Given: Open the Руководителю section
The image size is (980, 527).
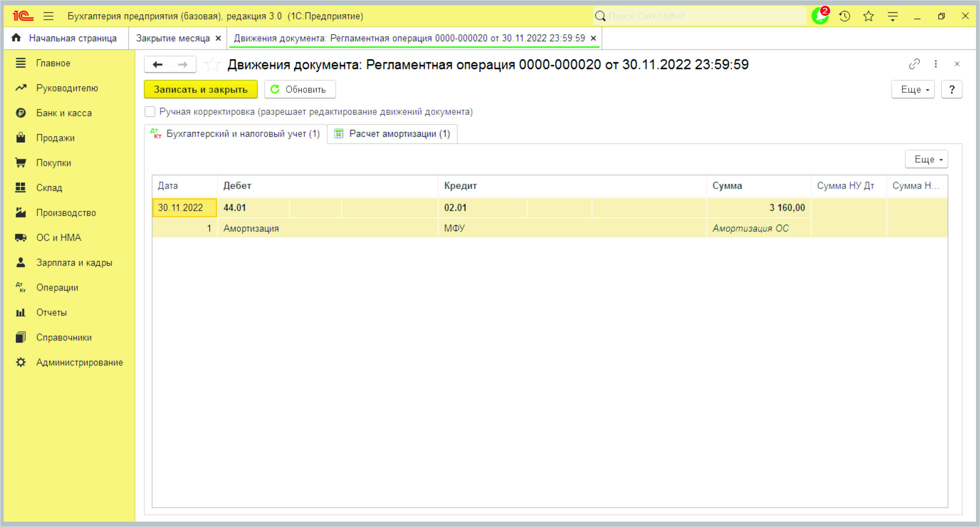Looking at the screenshot, I should (x=67, y=88).
